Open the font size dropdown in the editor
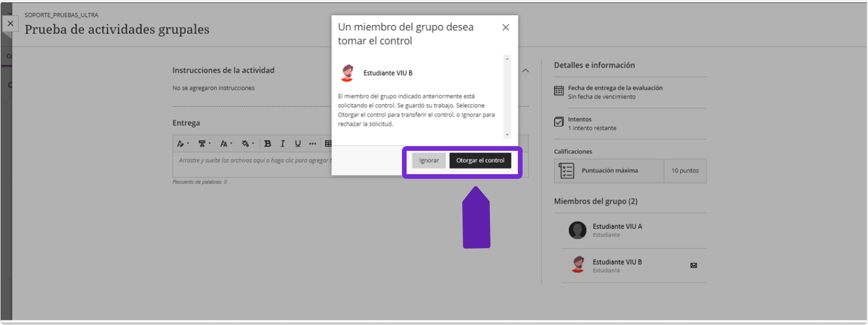The height and width of the screenshot is (325, 868). 226,143
